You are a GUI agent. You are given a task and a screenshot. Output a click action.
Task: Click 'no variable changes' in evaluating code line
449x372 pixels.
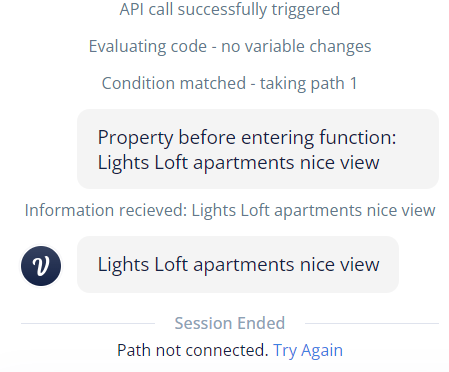[x=296, y=46]
